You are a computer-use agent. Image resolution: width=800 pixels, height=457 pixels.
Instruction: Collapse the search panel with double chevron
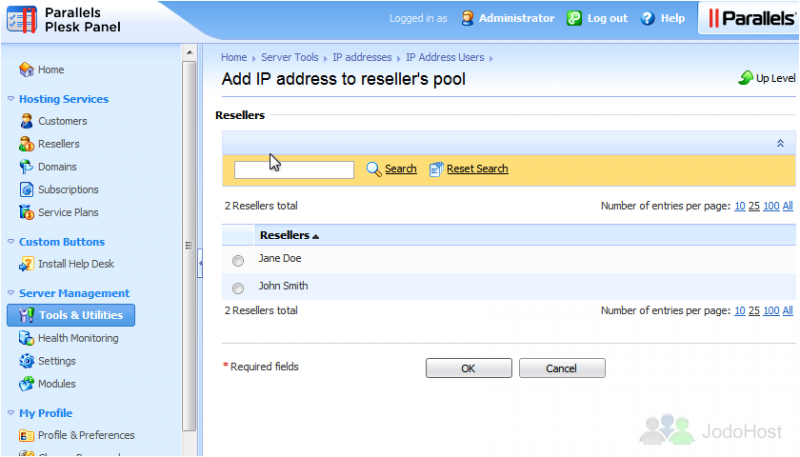(780, 143)
